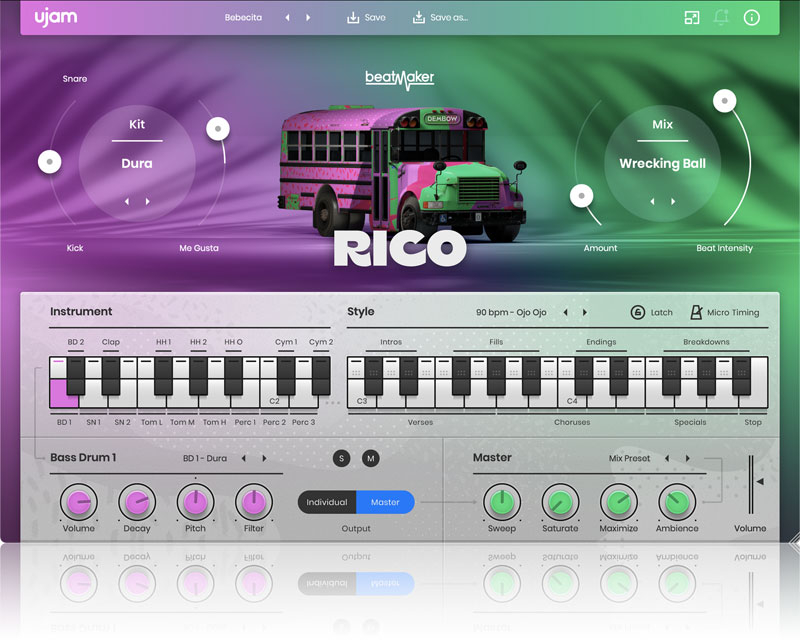Select previous Mix Preset
Image resolution: width=800 pixels, height=643 pixels.
pyautogui.click(x=667, y=458)
